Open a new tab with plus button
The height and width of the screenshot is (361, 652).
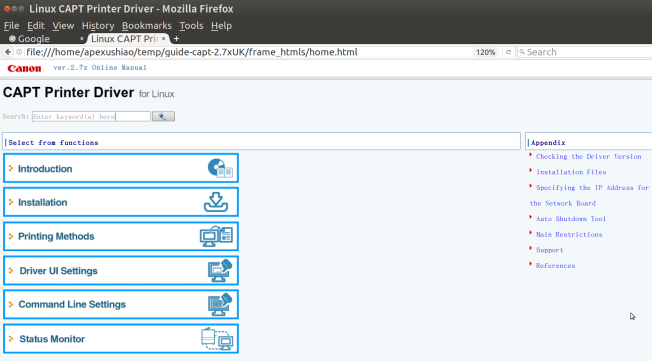coord(176,39)
